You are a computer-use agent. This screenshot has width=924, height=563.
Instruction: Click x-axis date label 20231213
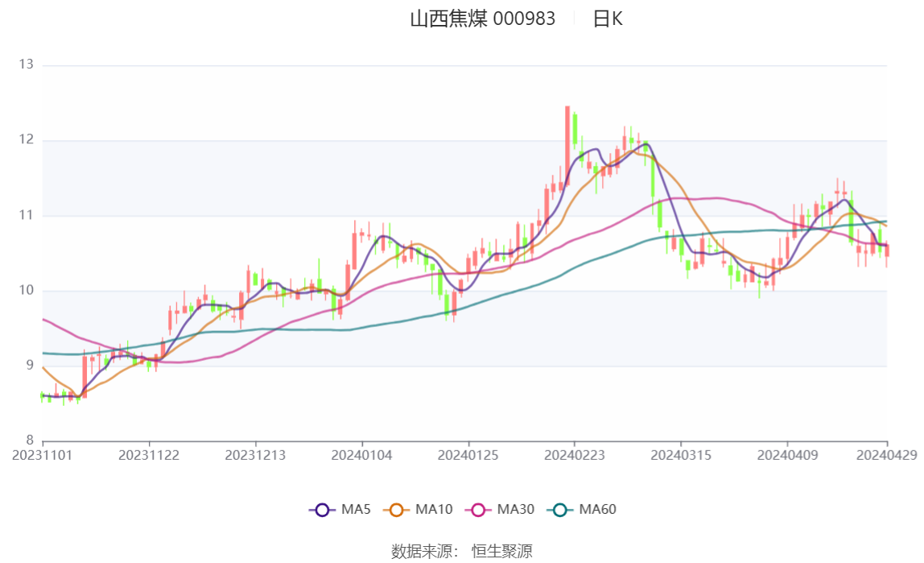[255, 455]
